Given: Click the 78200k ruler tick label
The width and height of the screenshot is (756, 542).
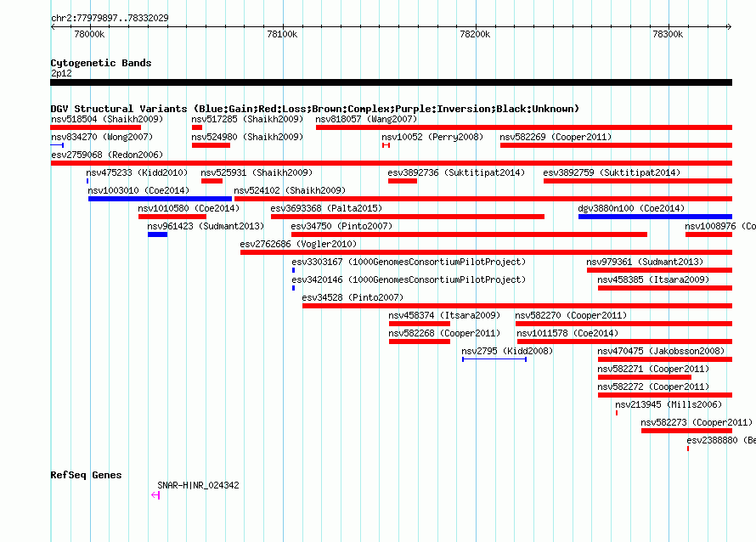Looking at the screenshot, I should pos(475,34).
